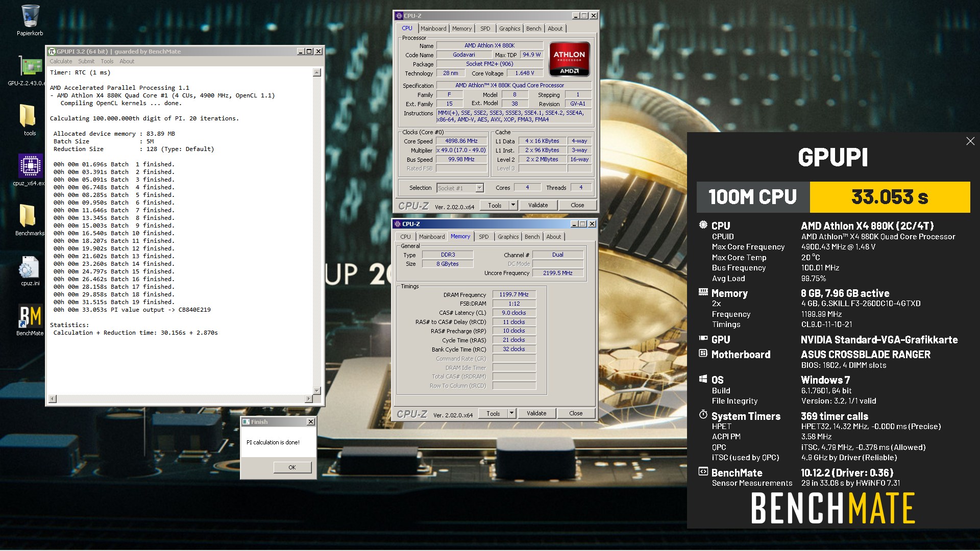Expand Tools dropdown arrow in lower CPU-Z

pyautogui.click(x=511, y=413)
